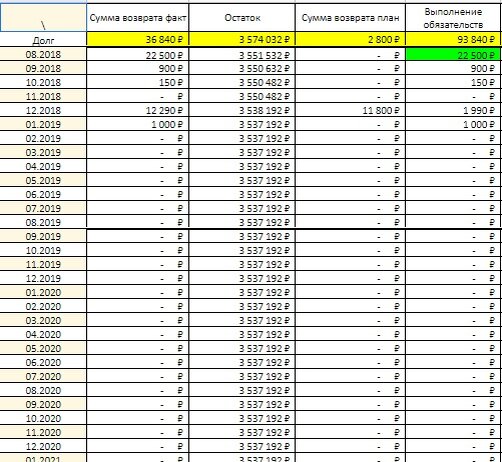The height and width of the screenshot is (462, 502).
Task: Select the 22 500 ₽ cell in the 'Сумма возврата факт' column
Action: coord(138,54)
